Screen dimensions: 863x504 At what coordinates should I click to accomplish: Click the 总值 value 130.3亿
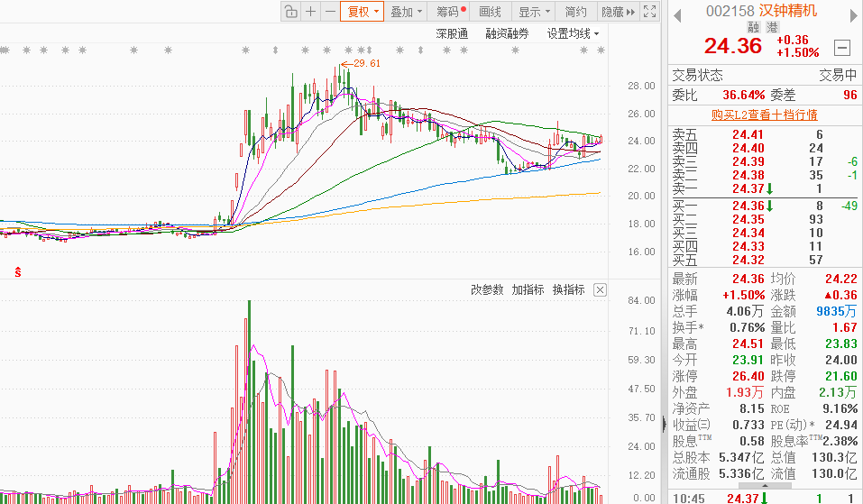834,457
